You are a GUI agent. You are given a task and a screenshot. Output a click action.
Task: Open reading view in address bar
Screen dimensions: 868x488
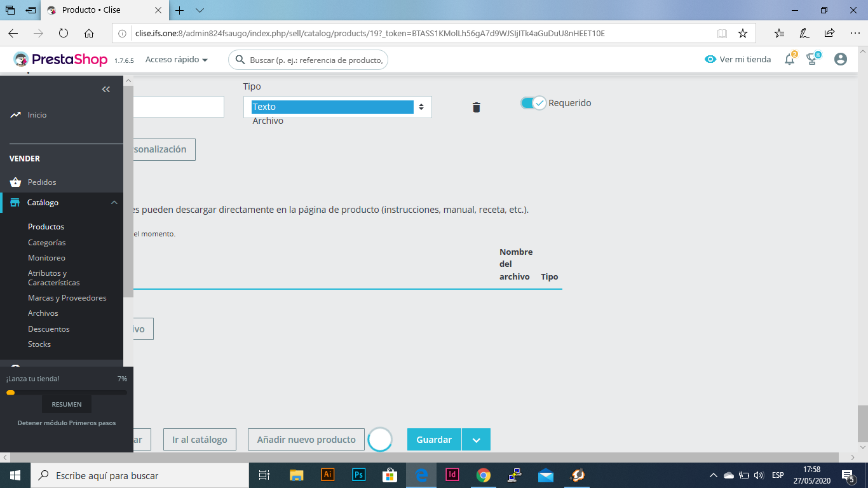tap(722, 33)
